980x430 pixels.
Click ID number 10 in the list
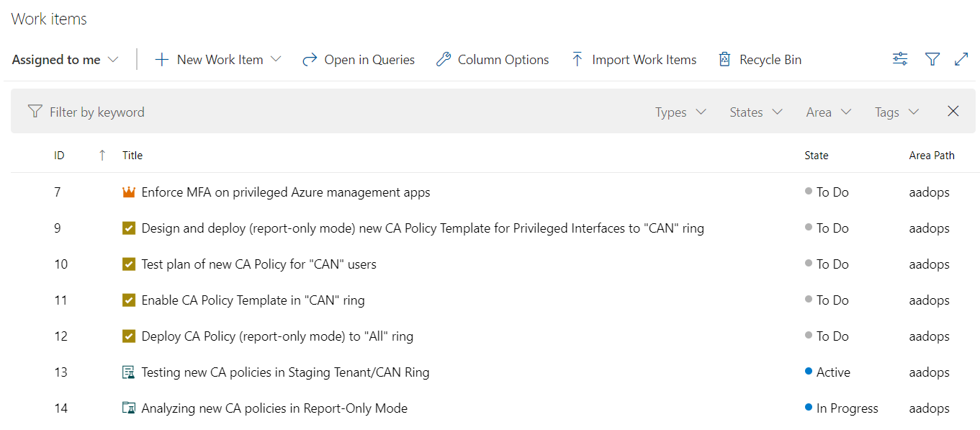(x=60, y=264)
